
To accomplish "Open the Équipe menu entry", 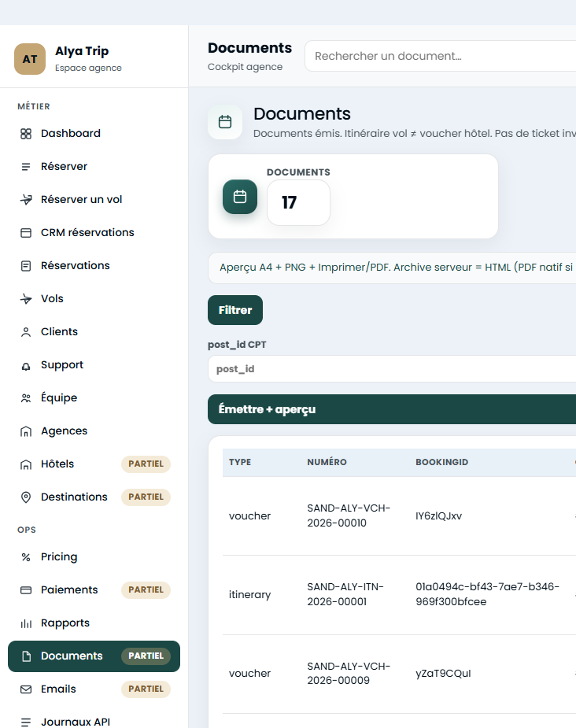I will (94, 398).
